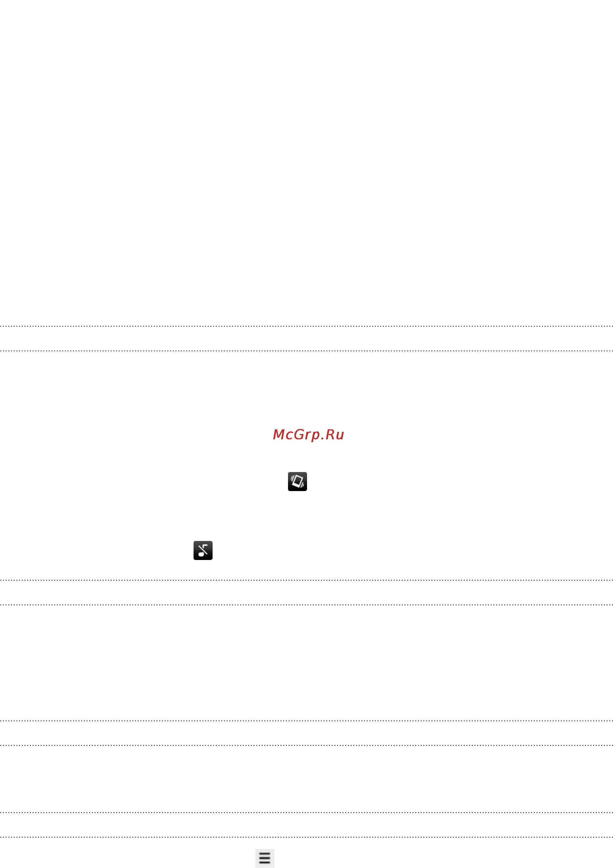
Task: Tap the hamburger menu button
Action: click(265, 858)
